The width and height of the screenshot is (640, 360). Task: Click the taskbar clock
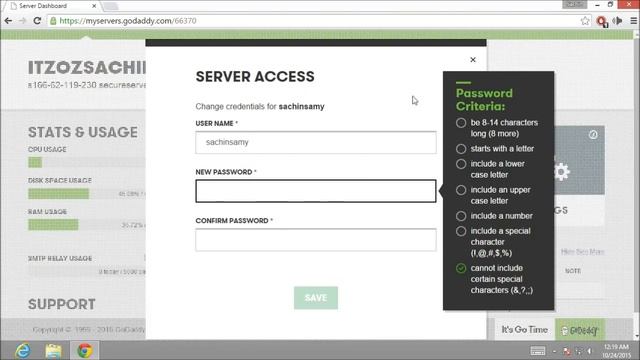coord(616,351)
